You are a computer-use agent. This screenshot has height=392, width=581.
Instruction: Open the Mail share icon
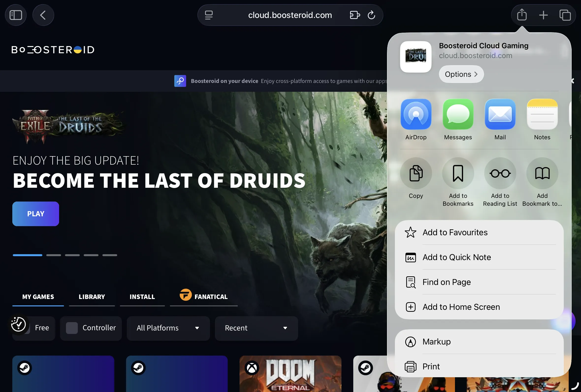[x=500, y=114]
